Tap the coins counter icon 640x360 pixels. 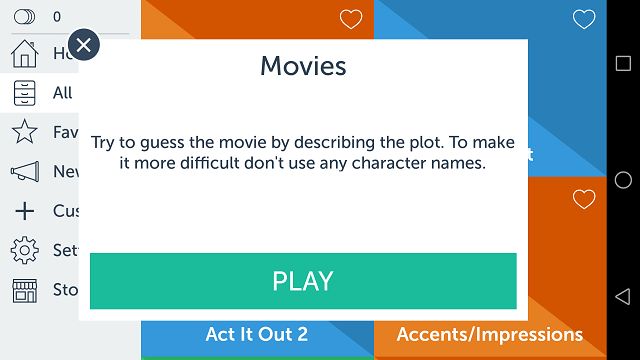tap(24, 17)
